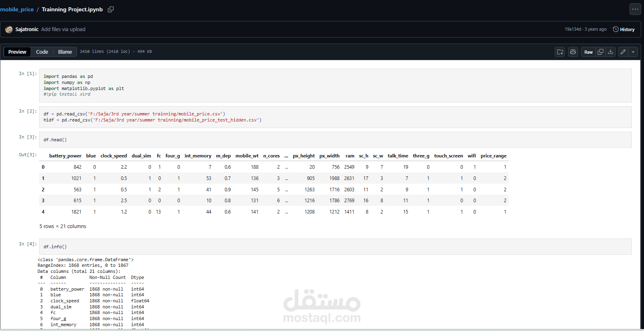The width and height of the screenshot is (644, 331).
Task: Click ram value 2549 in row 0
Action: coord(349,167)
